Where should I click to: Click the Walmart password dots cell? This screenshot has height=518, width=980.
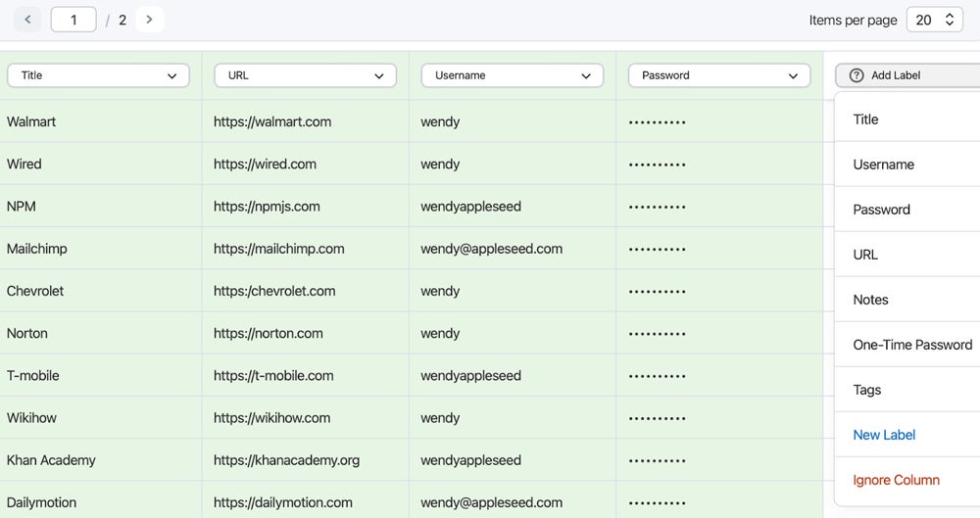click(x=657, y=122)
